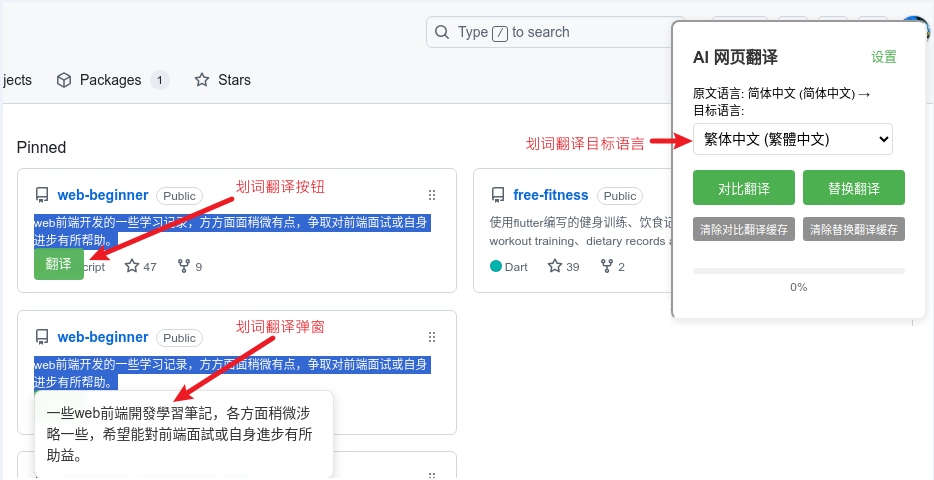
Task: Click the AI 网页翻译 popup title
Action: (735, 57)
